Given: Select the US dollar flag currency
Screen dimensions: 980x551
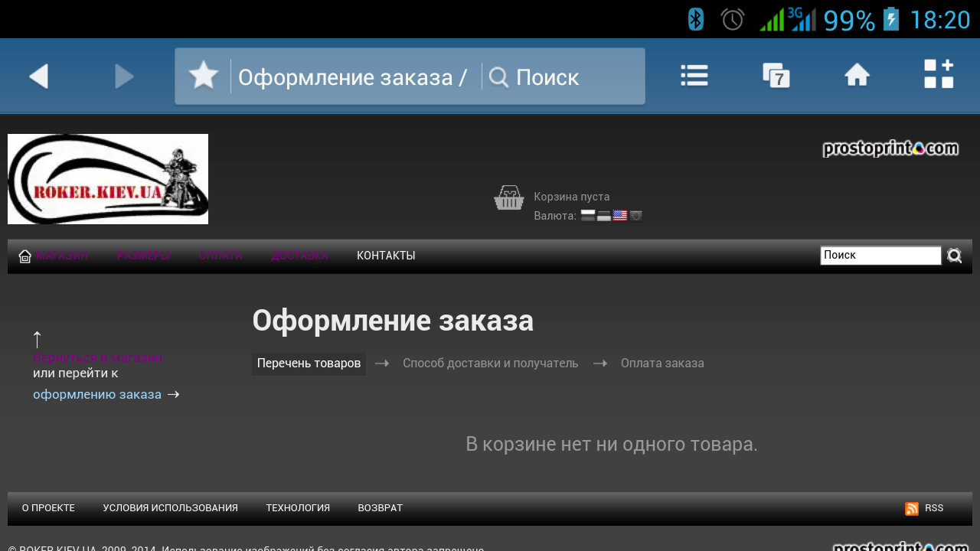Looking at the screenshot, I should tap(620, 216).
